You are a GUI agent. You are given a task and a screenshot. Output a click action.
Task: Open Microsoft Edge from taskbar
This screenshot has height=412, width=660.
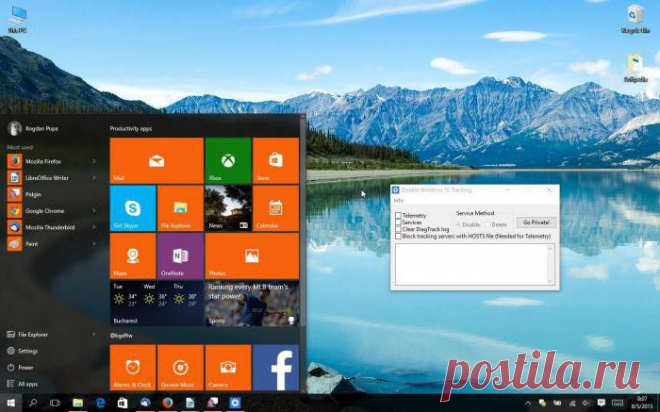tap(100, 403)
